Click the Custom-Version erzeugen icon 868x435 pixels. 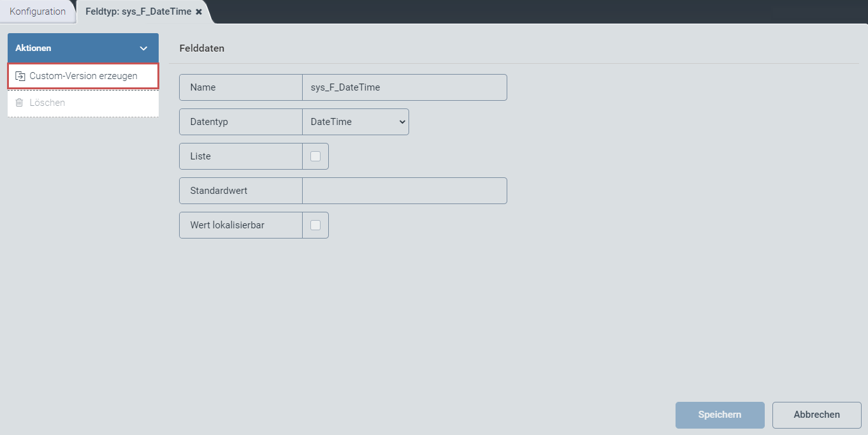click(20, 76)
